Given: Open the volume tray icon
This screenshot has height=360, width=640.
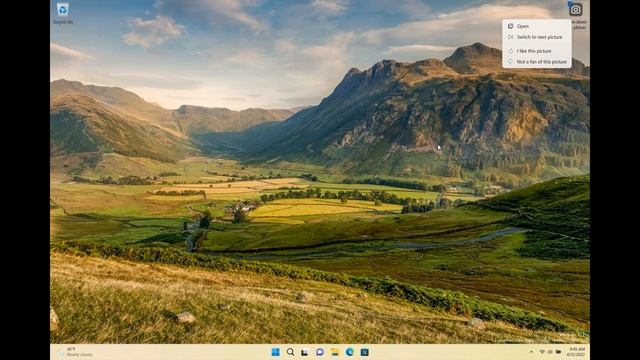Looking at the screenshot, I should [x=550, y=352].
